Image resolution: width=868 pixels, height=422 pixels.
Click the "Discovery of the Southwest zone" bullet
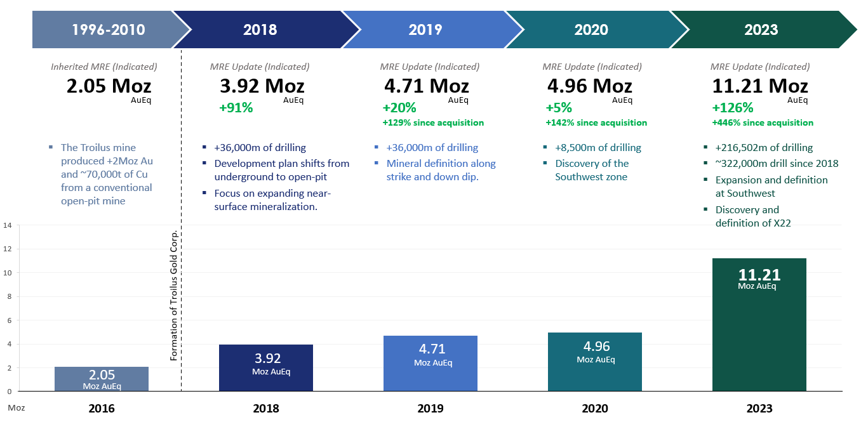[592, 170]
